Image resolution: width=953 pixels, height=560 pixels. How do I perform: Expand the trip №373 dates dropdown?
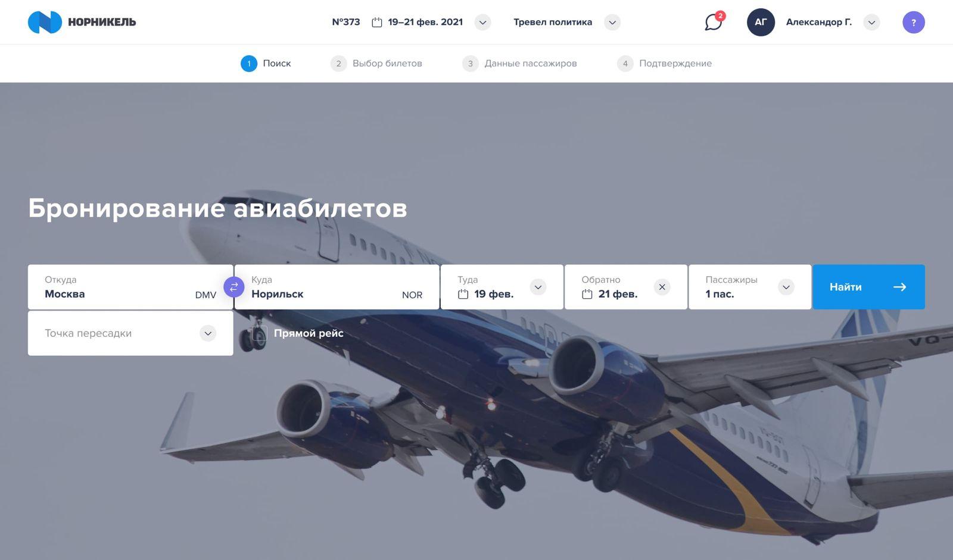pyautogui.click(x=482, y=23)
